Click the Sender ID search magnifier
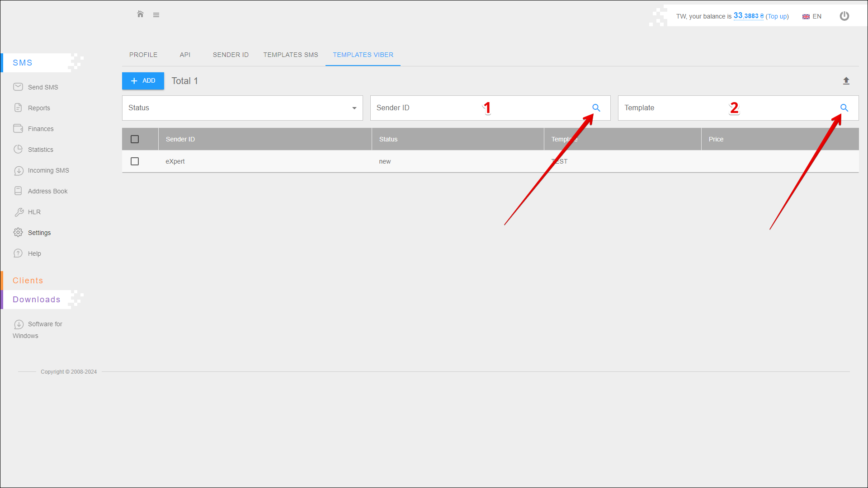 pos(596,108)
